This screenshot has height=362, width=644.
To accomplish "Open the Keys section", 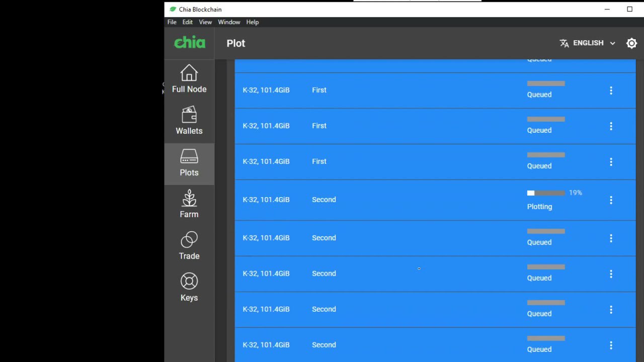I will tap(189, 288).
